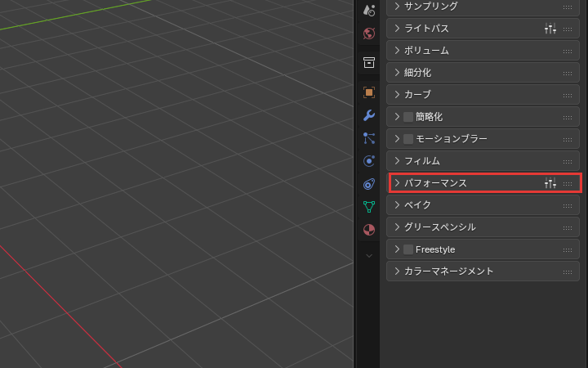The height and width of the screenshot is (368, 588).
Task: Open the Object Data mesh tab
Action: coord(369,207)
